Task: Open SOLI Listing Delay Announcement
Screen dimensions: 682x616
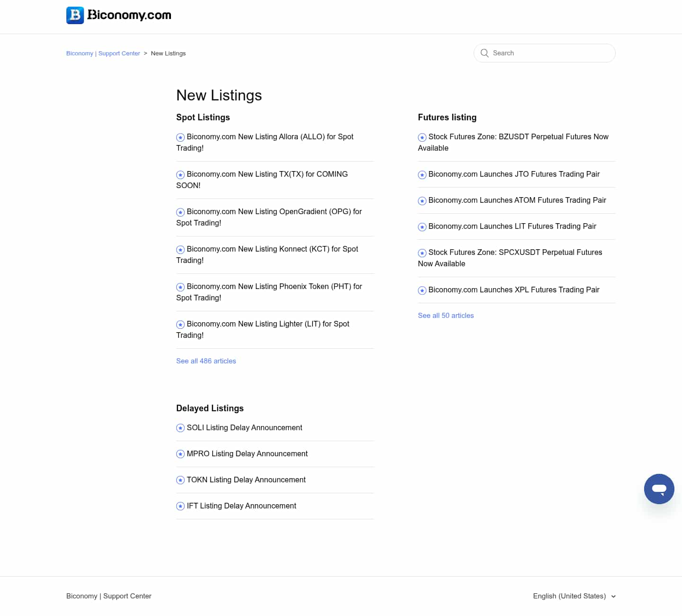Action: pyautogui.click(x=244, y=428)
